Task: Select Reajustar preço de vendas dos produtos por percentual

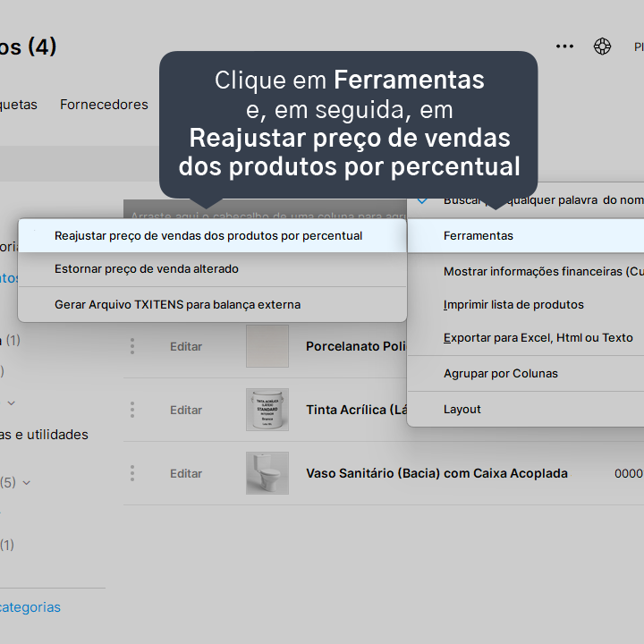Action: click(x=212, y=236)
